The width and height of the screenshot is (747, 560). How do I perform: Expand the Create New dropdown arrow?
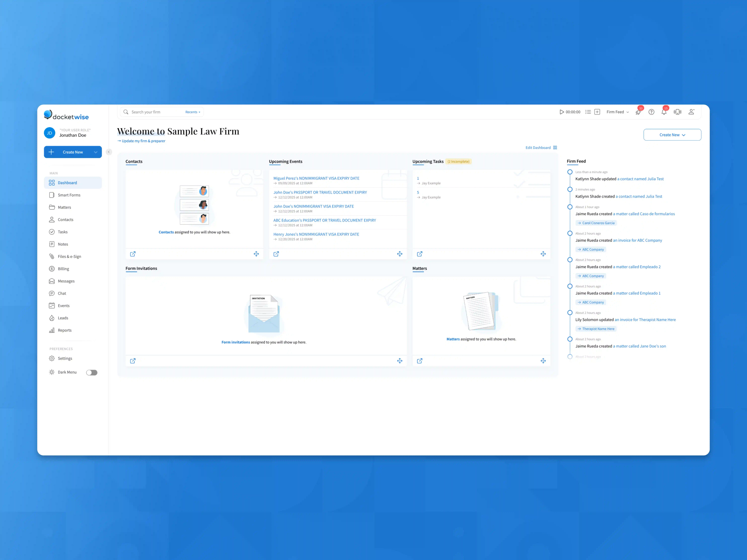[96, 152]
